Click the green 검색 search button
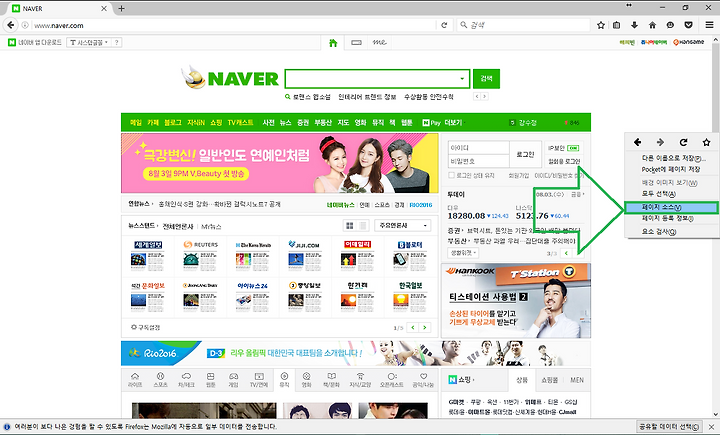720x435 pixels. (x=486, y=79)
